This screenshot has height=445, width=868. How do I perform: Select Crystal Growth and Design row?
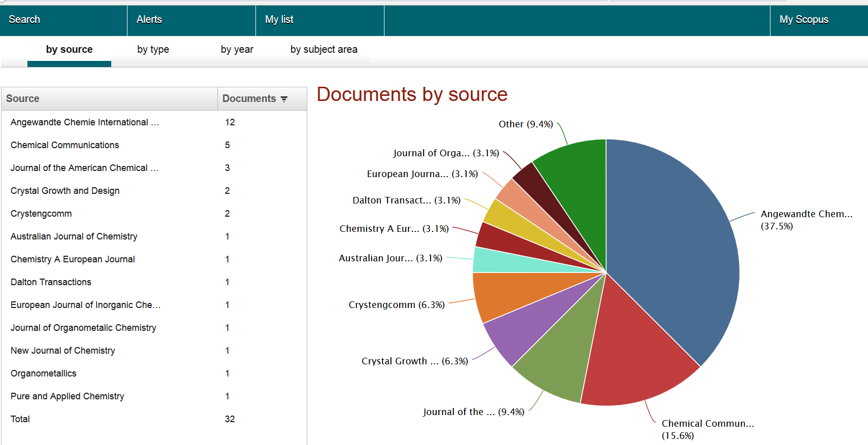click(154, 191)
